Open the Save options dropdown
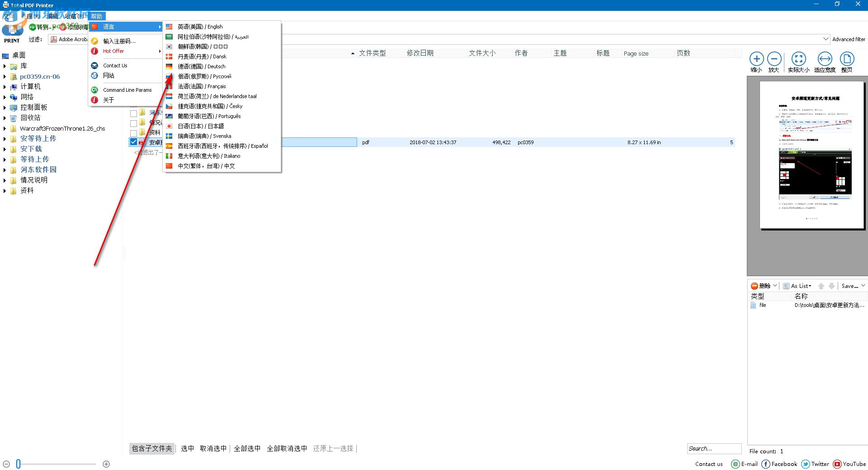Image resolution: width=868 pixels, height=470 pixels. click(x=852, y=286)
